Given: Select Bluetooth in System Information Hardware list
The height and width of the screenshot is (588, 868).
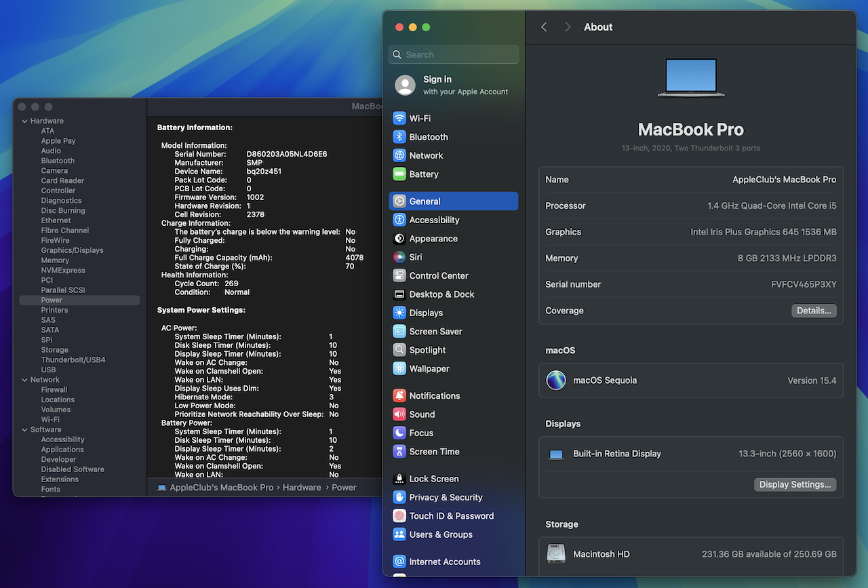Looking at the screenshot, I should click(x=58, y=161).
